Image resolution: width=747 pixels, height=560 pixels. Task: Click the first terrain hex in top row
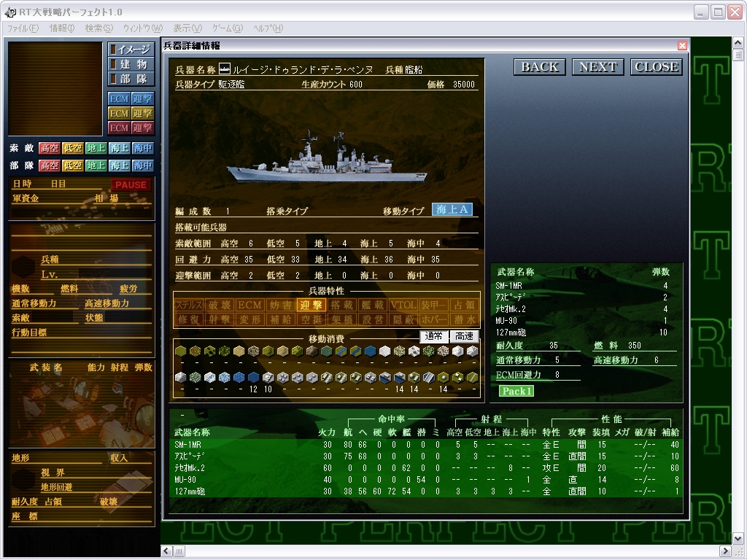[x=181, y=351]
